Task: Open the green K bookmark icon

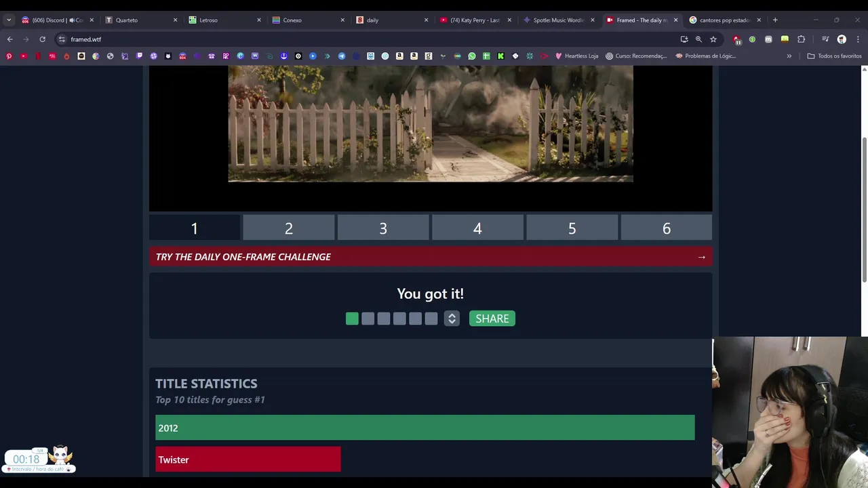Action: [500, 56]
